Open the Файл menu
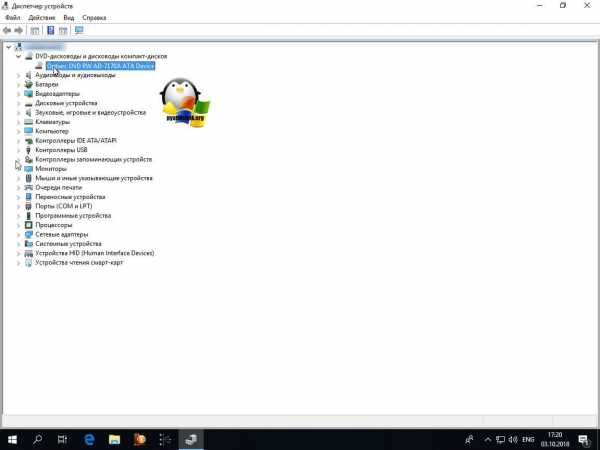The width and height of the screenshot is (600, 450). [x=12, y=18]
